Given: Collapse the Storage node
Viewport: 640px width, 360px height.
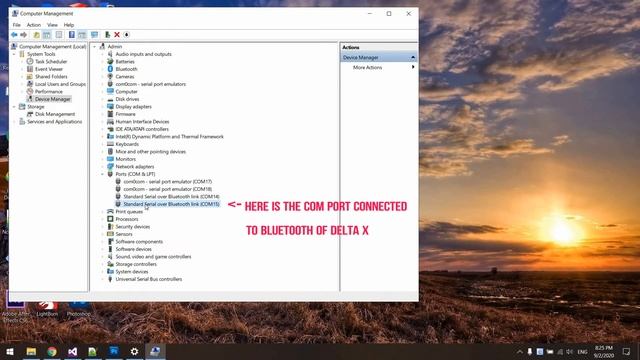Looking at the screenshot, I should (x=15, y=107).
